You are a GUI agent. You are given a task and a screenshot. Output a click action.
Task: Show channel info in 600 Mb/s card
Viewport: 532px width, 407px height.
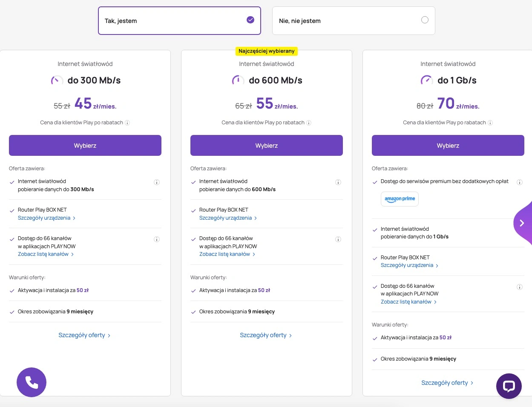click(x=338, y=239)
